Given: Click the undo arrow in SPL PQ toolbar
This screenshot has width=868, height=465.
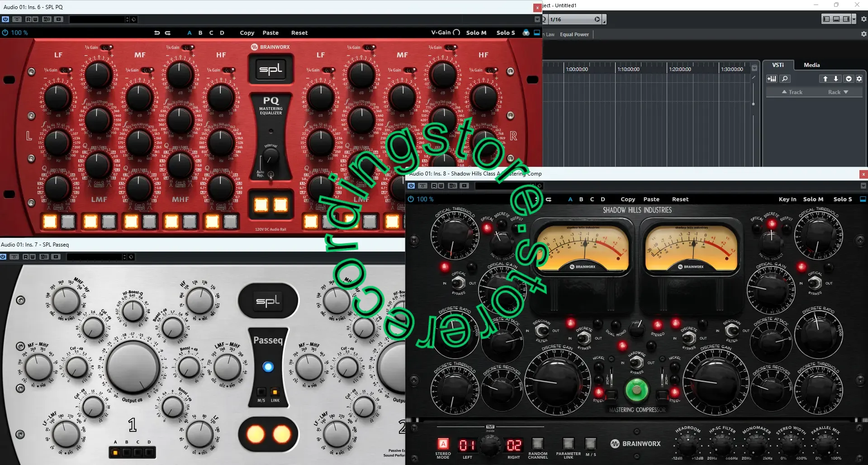Looking at the screenshot, I should (x=157, y=33).
